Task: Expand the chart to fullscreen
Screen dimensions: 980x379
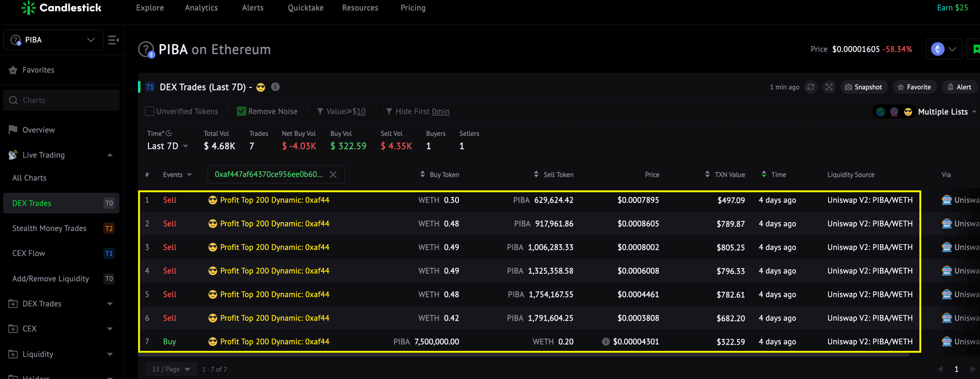Action: point(829,87)
